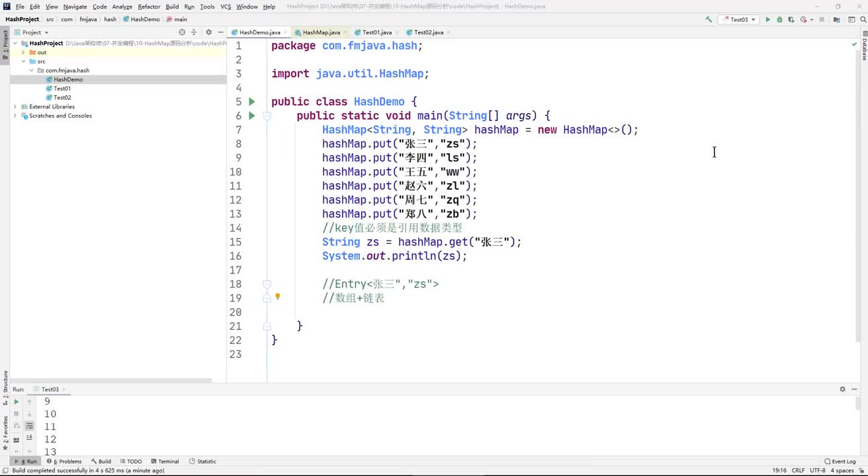The height and width of the screenshot is (476, 868).
Task: Expand External Libraries node
Action: click(15, 106)
